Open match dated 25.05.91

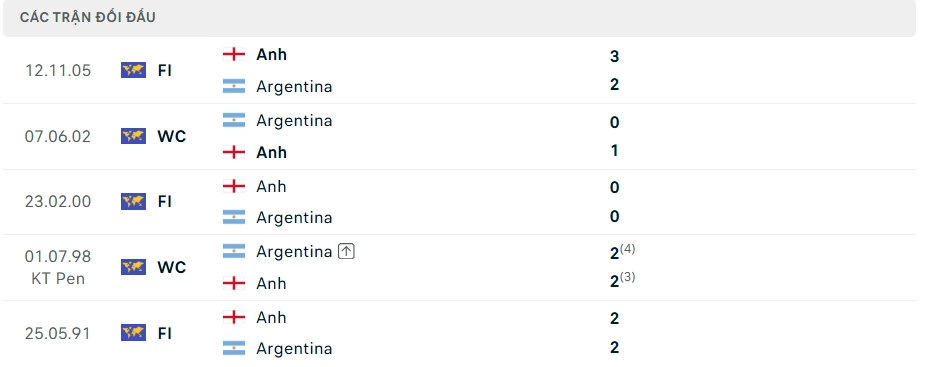[460, 333]
